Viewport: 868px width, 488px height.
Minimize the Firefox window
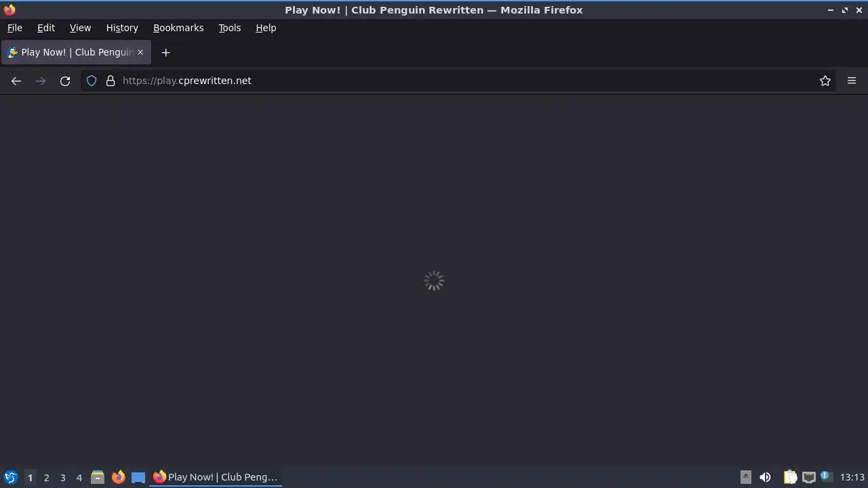pyautogui.click(x=831, y=9)
